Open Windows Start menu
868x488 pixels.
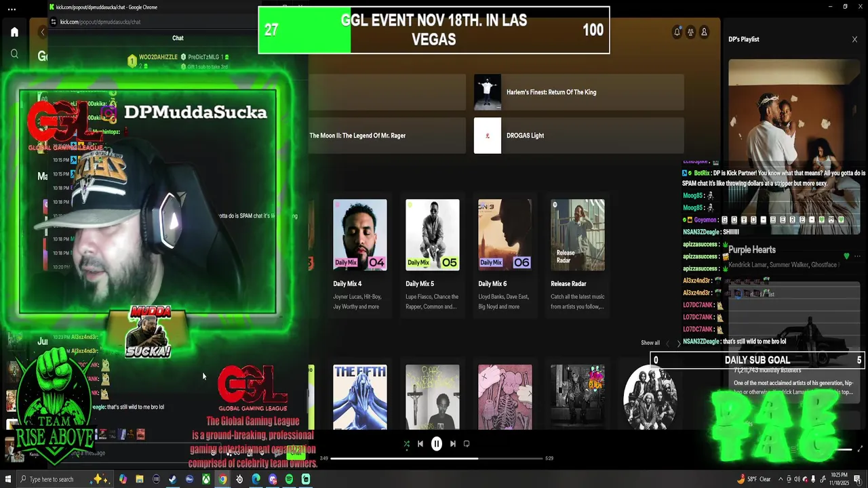(8, 479)
